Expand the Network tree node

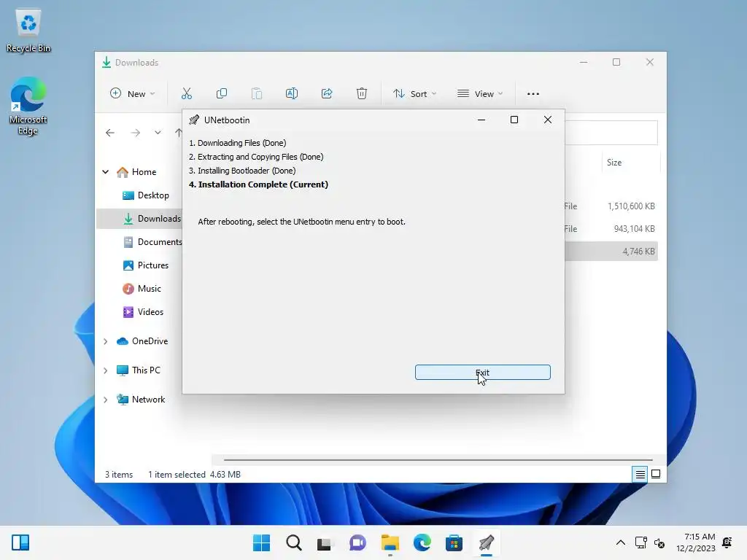coord(106,400)
